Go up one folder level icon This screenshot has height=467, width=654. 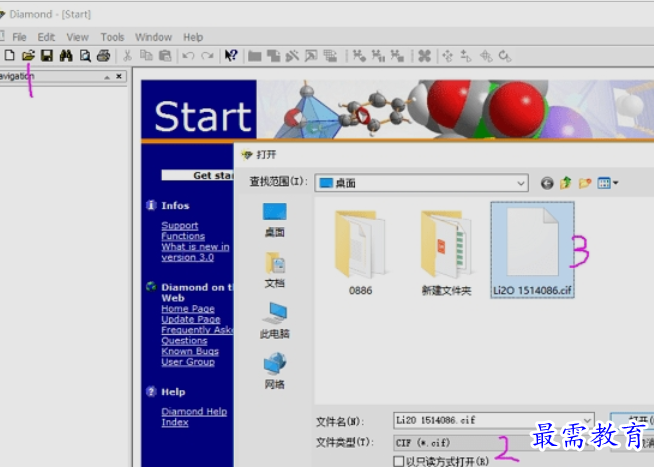[x=566, y=183]
